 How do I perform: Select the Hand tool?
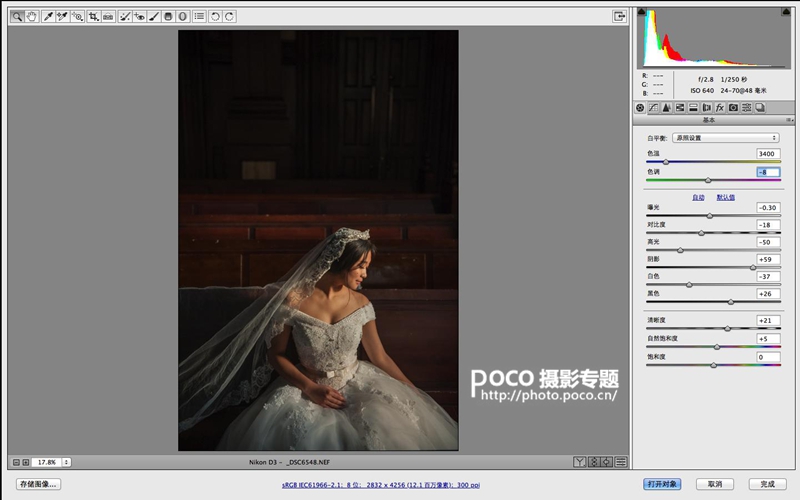coord(32,16)
